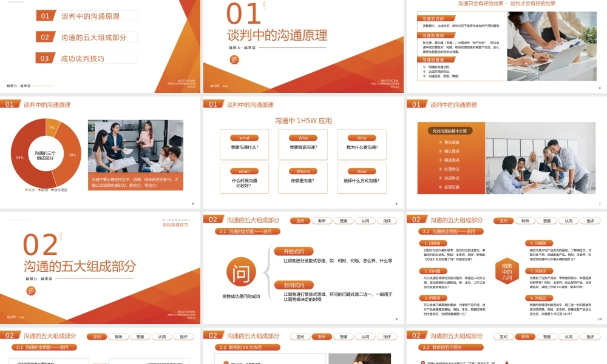Click the 'How' pill label
The width and height of the screenshot is (607, 364).
pyautogui.click(x=362, y=171)
